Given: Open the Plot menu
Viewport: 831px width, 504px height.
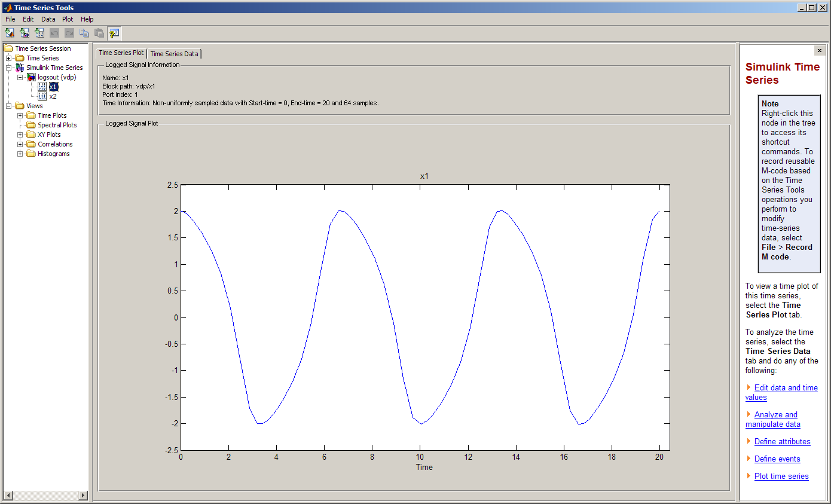Looking at the screenshot, I should pos(68,19).
